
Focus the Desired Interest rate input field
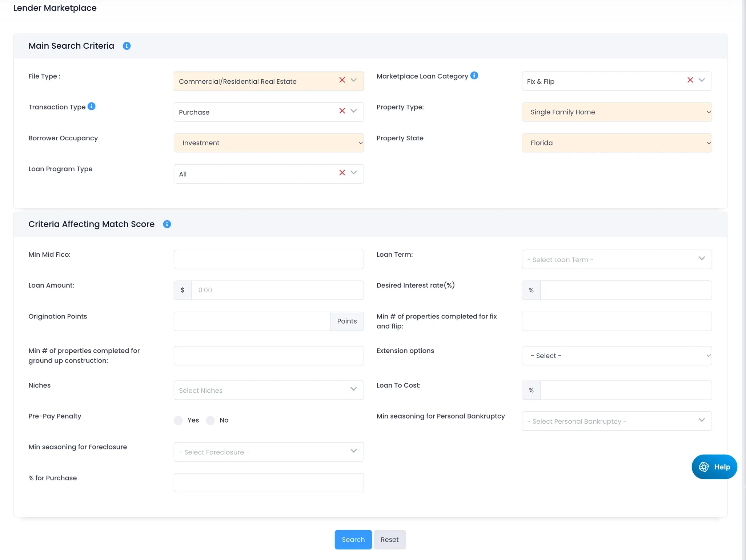626,290
